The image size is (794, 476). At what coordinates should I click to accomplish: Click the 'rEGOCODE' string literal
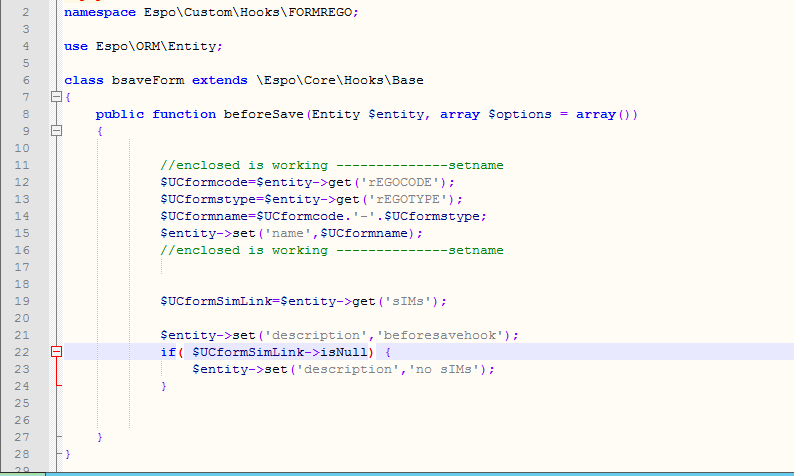click(x=411, y=182)
